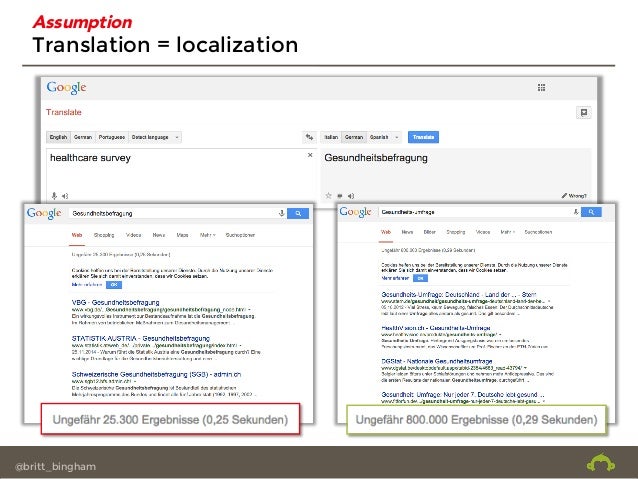Screen dimensions: 638x479
Task: Expand Mehr menu in Gesundheits-Umfrage results
Action: pyautogui.click(x=507, y=232)
